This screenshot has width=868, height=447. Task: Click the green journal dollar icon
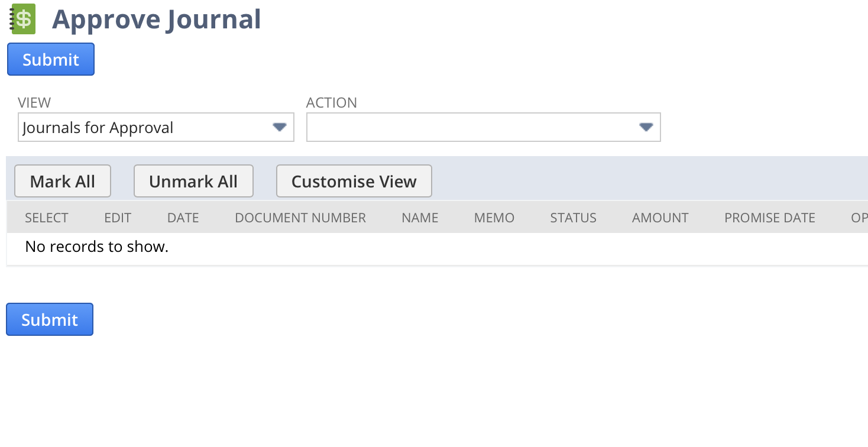click(x=22, y=19)
